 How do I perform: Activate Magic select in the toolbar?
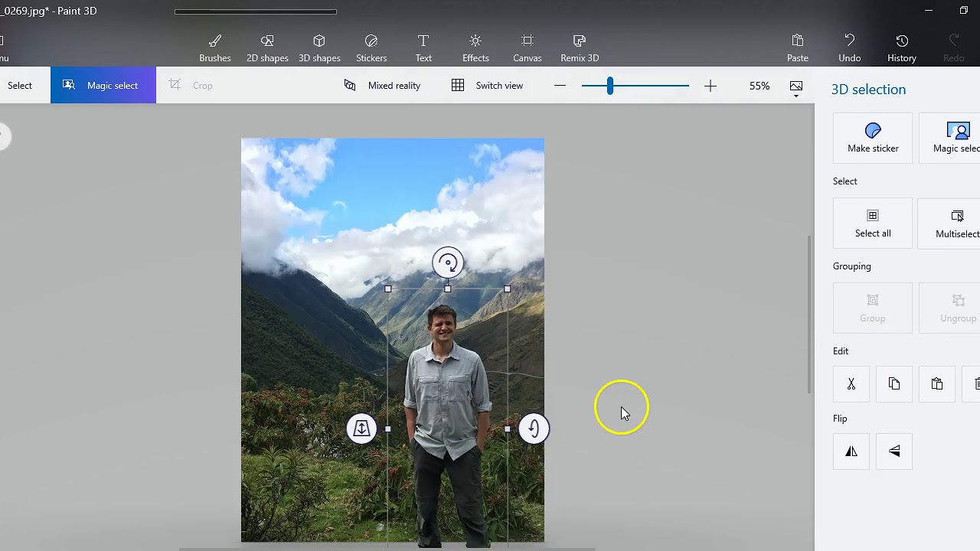103,86
